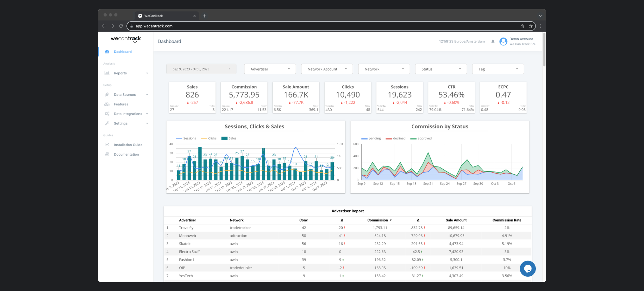This screenshot has width=644, height=291.
Task: Open Installation Guide in sidebar
Action: (x=128, y=145)
